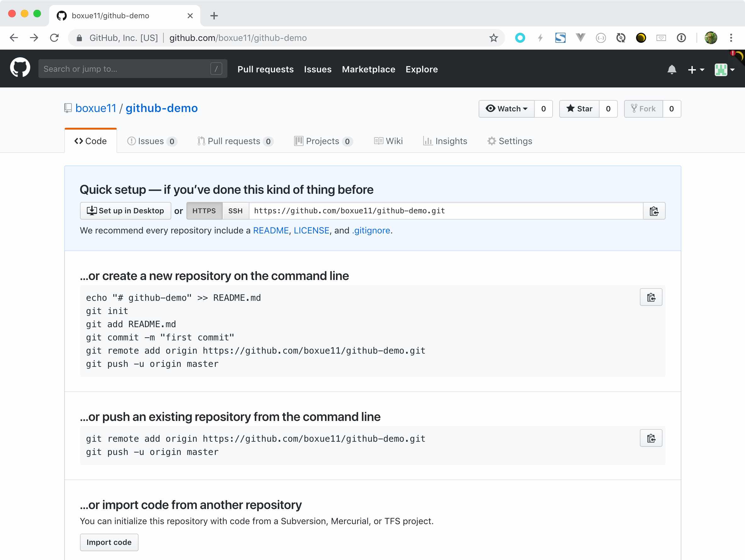
Task: Expand the Watch dropdown
Action: (x=506, y=109)
